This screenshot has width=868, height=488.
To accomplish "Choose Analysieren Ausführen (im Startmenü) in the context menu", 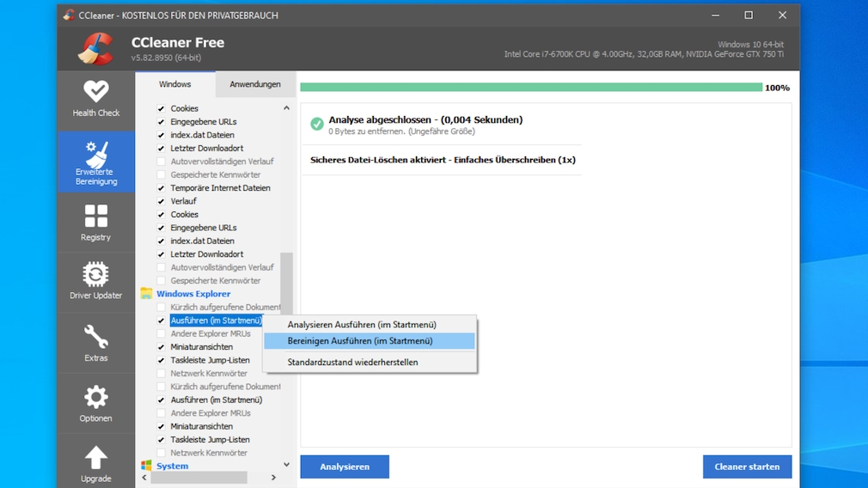I will coord(370,325).
